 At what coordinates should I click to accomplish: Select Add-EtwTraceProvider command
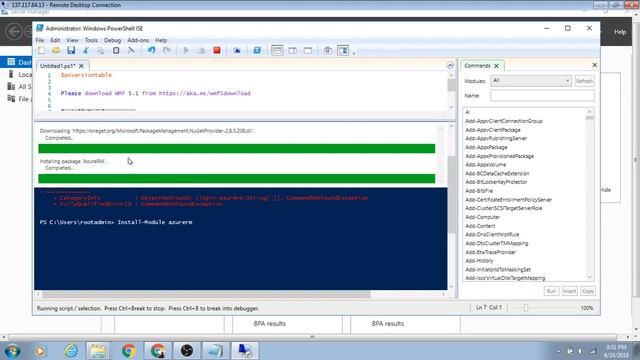point(490,252)
